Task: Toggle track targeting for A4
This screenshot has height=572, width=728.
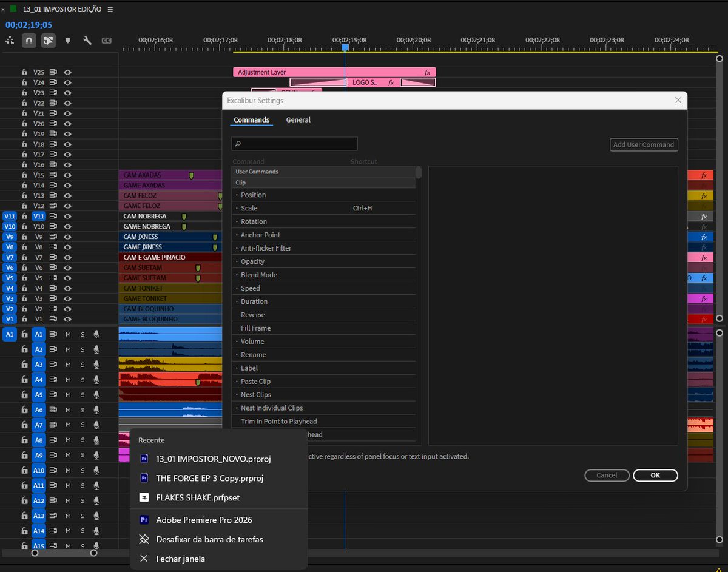Action: (x=39, y=380)
